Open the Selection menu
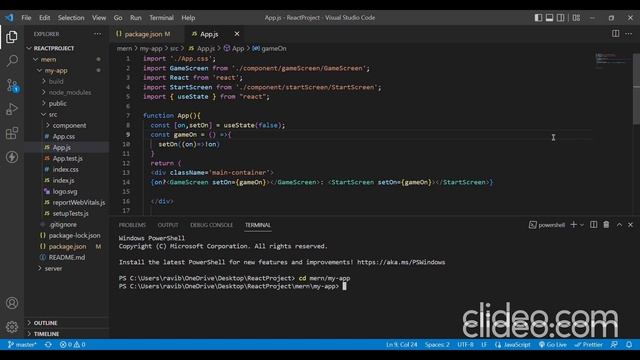Screen dimensions: 640x360 (71, 18)
